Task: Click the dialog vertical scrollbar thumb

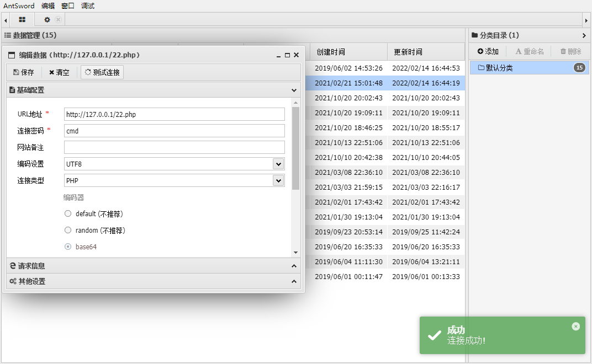Action: [295, 148]
